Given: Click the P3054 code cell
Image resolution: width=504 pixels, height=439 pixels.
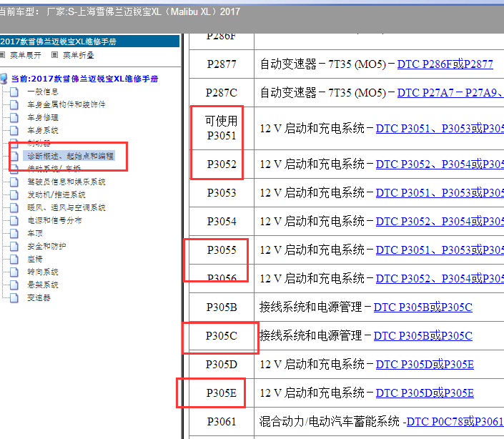Looking at the screenshot, I should point(222,222).
